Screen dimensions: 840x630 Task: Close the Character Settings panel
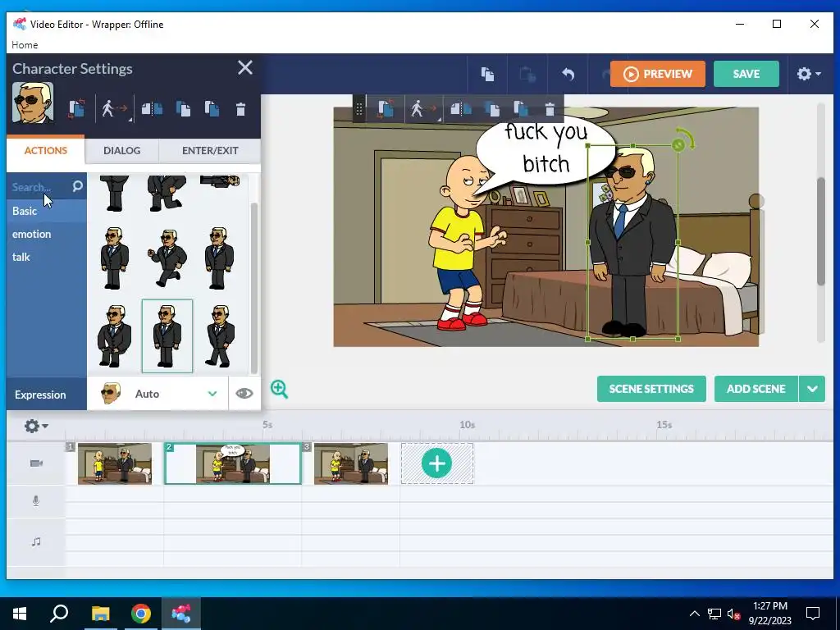[244, 67]
